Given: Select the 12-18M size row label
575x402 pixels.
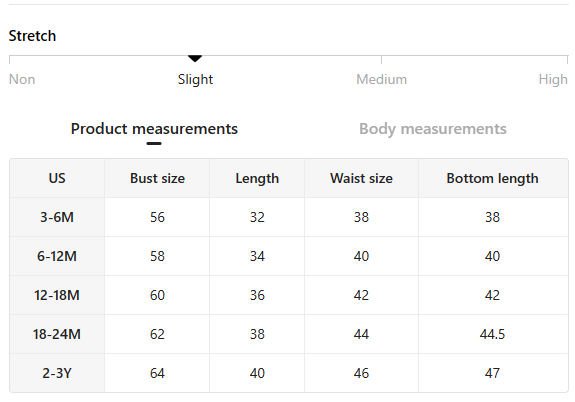Looking at the screenshot, I should click(x=57, y=295).
